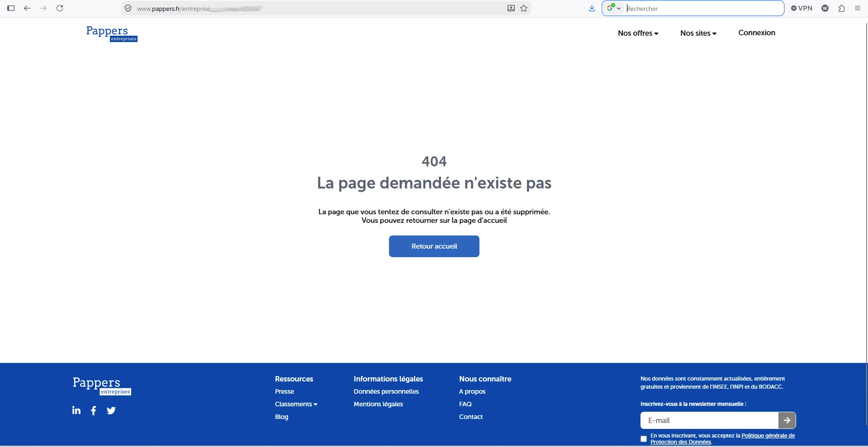Open the FAQ footer link
This screenshot has width=868, height=447.
[465, 404]
